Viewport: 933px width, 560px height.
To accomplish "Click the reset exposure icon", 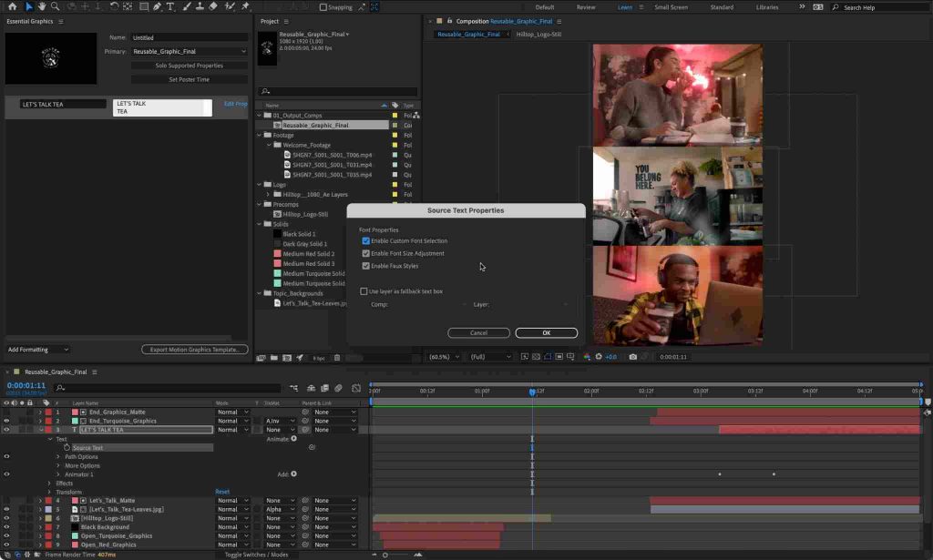I will tap(599, 357).
